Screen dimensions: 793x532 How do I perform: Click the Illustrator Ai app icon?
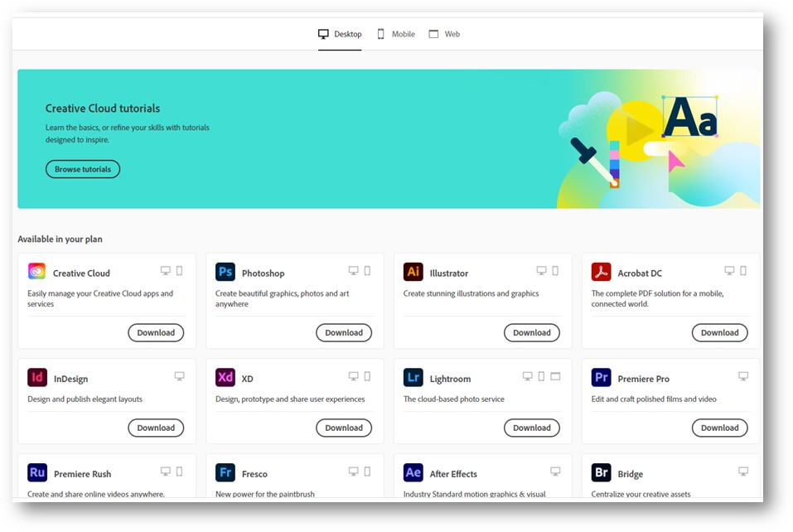(413, 271)
